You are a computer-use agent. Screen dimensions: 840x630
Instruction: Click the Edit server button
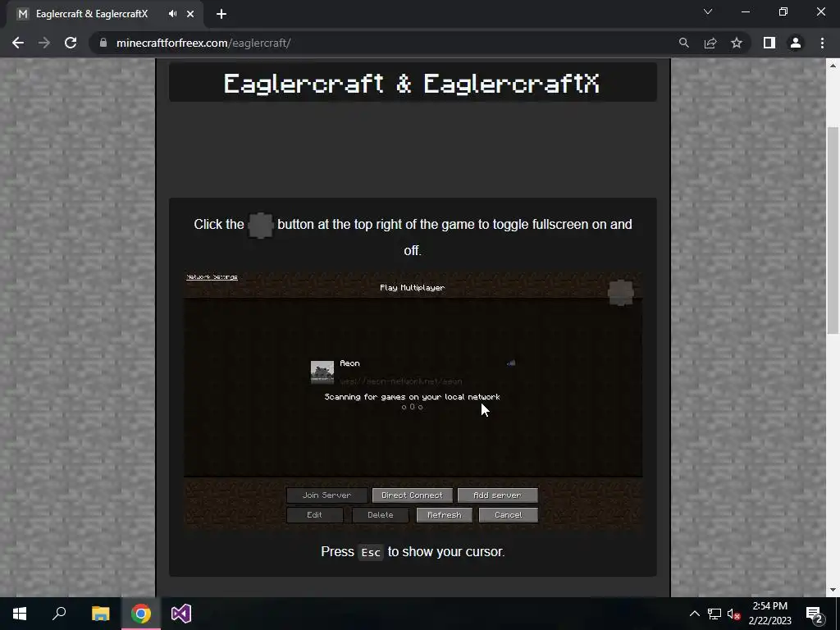[x=314, y=515]
